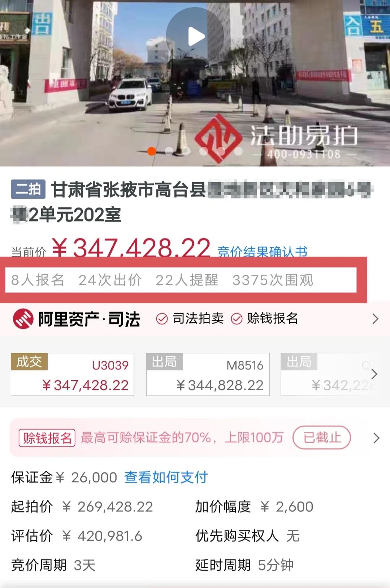Select the first orange carousel dot
Image resolution: width=390 pixels, height=588 pixels.
coord(152,151)
